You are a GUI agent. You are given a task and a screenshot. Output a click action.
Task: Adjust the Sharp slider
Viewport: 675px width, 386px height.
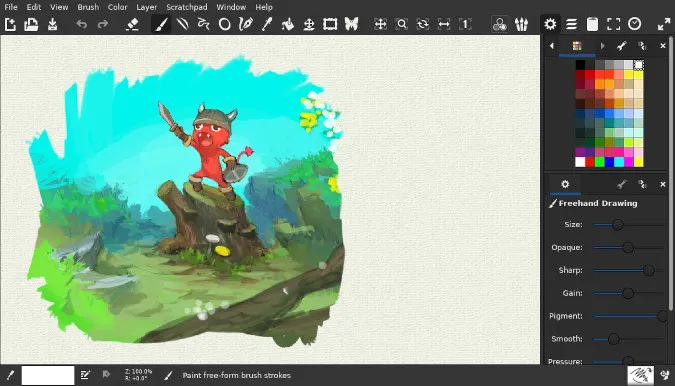pos(628,270)
